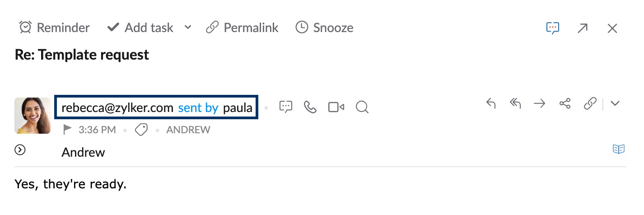Toggle the flag on this message

point(67,130)
